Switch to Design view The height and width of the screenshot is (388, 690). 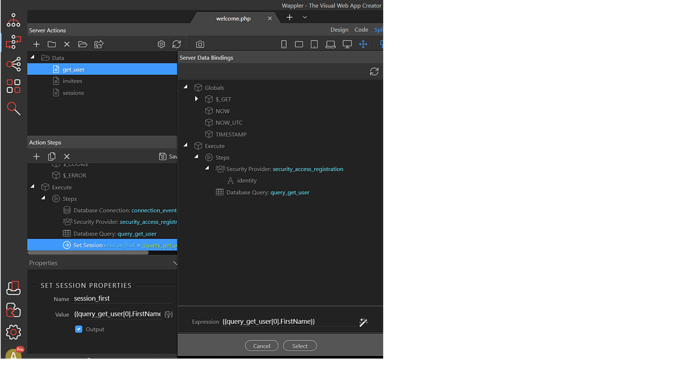(x=339, y=30)
